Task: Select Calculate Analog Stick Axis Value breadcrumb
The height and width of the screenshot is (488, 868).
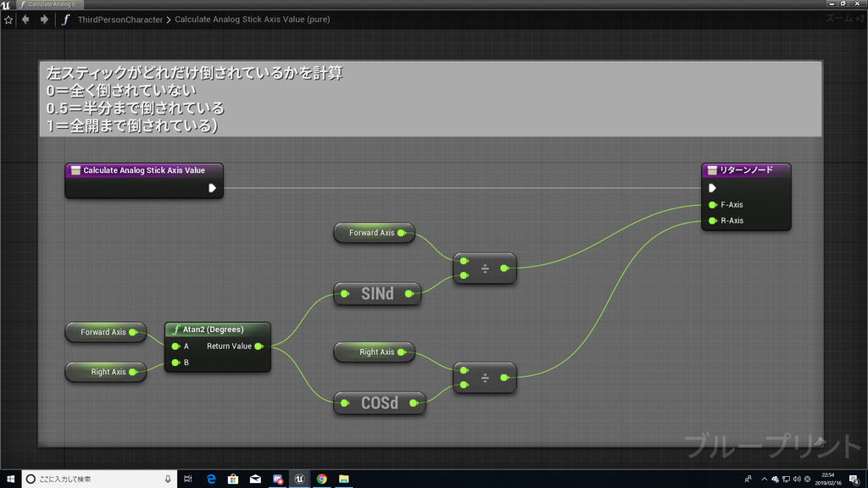Action: pos(253,19)
